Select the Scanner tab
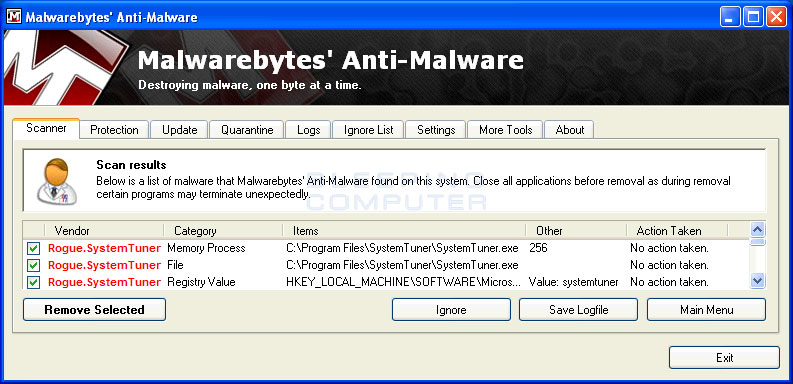Screen dimensions: 793x384 pos(46,128)
